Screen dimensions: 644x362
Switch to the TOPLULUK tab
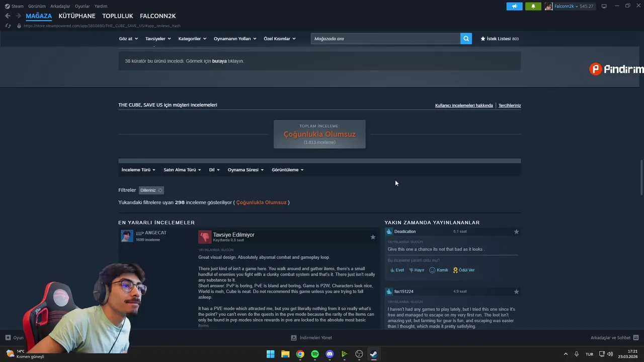pos(118,16)
